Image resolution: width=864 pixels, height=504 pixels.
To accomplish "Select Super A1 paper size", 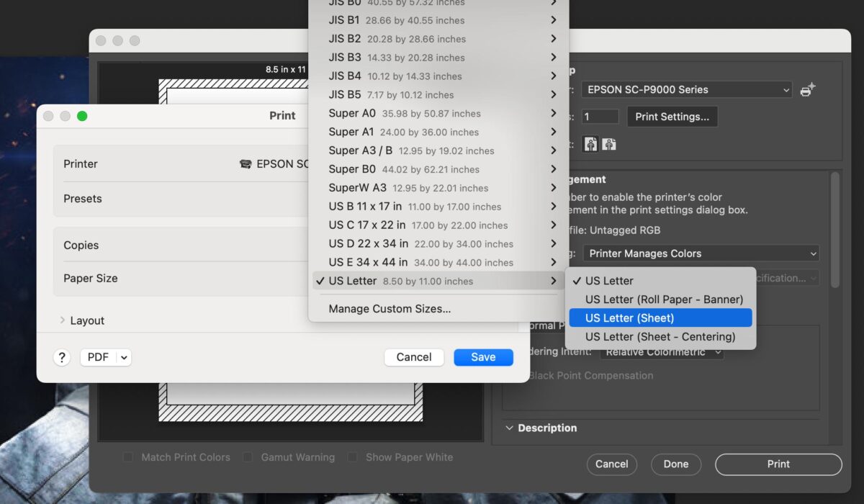I will pos(438,132).
